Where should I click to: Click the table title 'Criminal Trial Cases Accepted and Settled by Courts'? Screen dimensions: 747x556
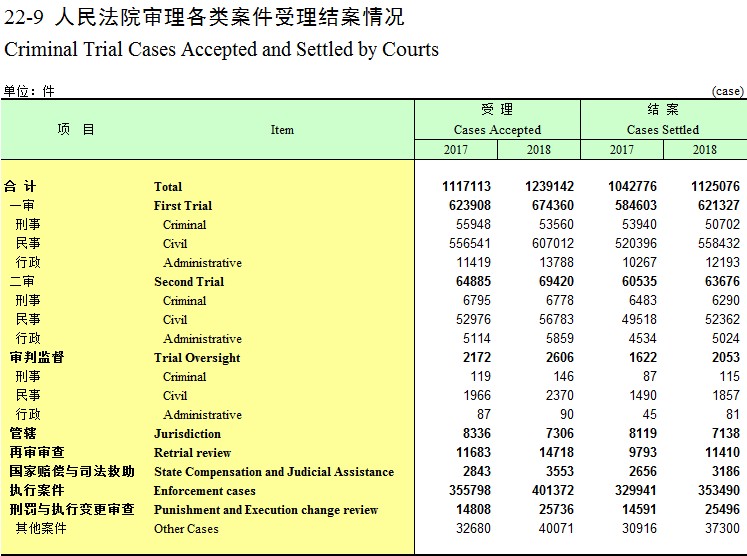tap(221, 49)
